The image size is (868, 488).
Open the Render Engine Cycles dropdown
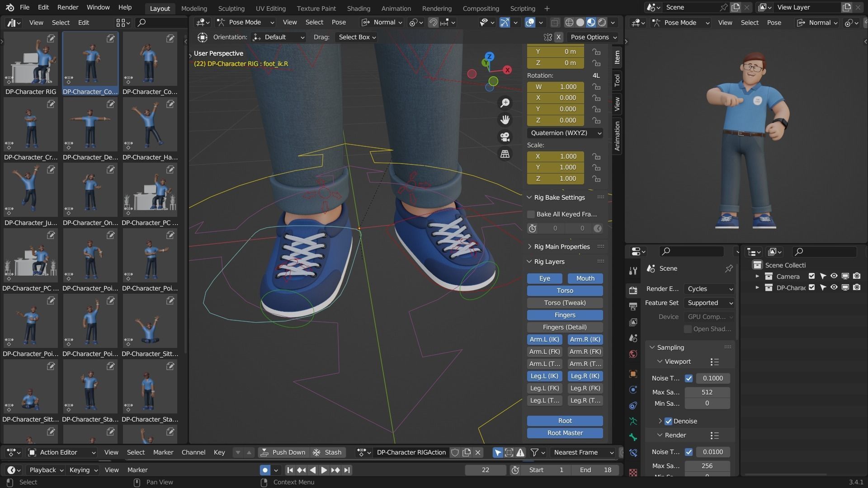click(x=709, y=289)
